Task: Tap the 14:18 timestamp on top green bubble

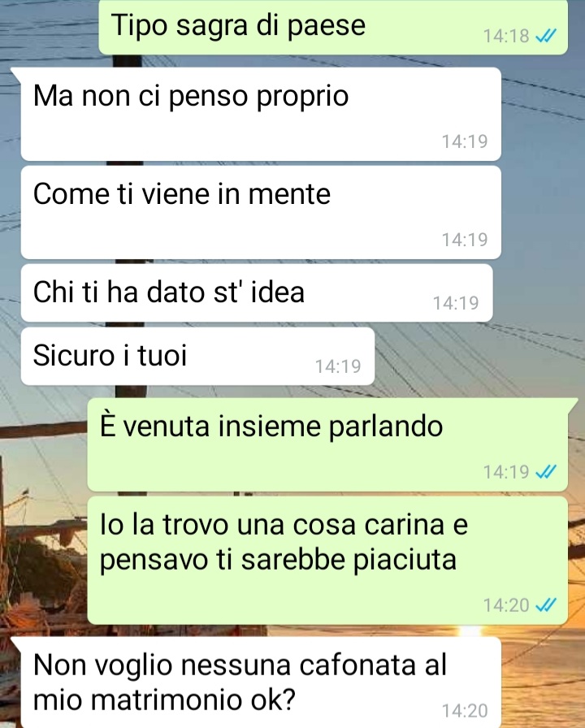Action: [506, 36]
